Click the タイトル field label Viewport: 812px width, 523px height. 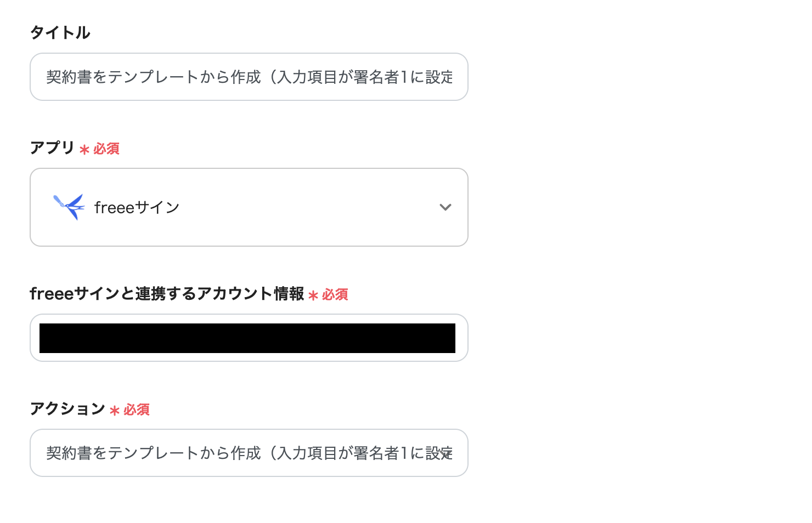tap(60, 33)
